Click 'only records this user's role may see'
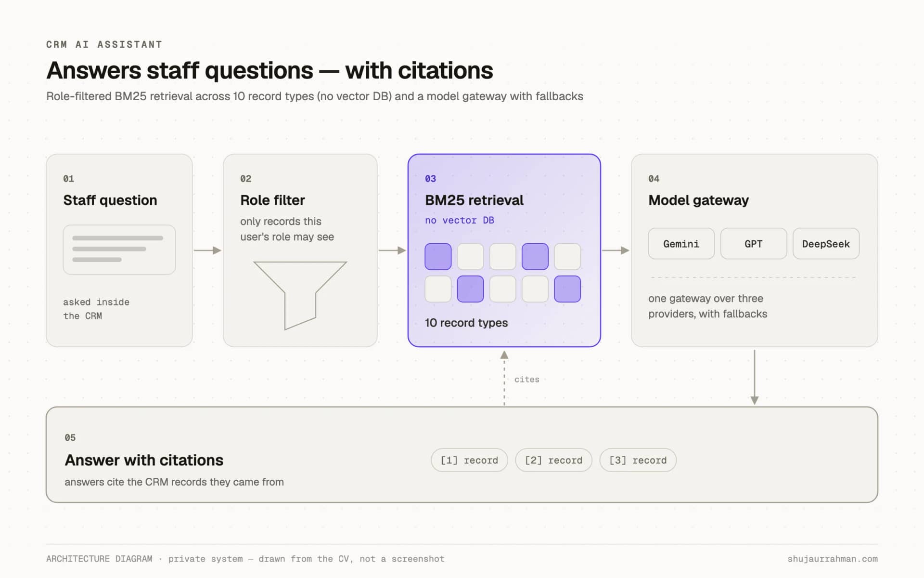The width and height of the screenshot is (924, 578). [x=287, y=229]
